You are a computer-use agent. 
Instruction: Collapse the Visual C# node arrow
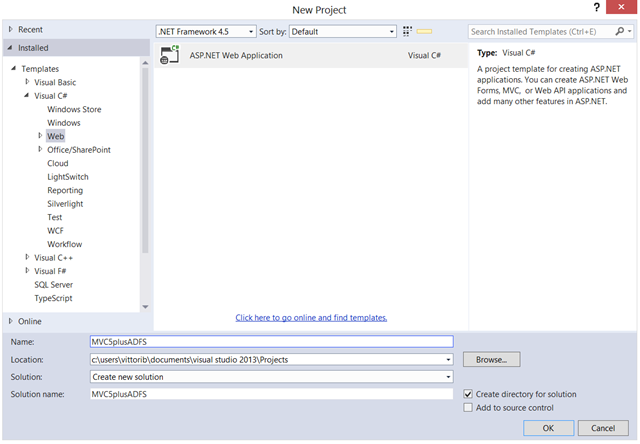click(27, 95)
